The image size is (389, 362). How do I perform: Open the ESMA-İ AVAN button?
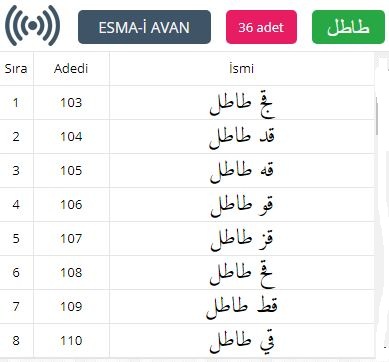[x=144, y=27]
